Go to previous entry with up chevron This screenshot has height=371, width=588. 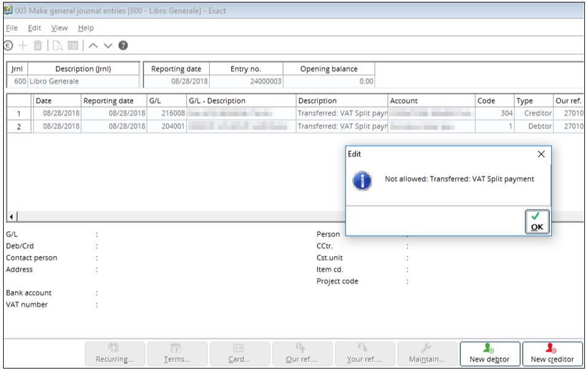click(93, 46)
